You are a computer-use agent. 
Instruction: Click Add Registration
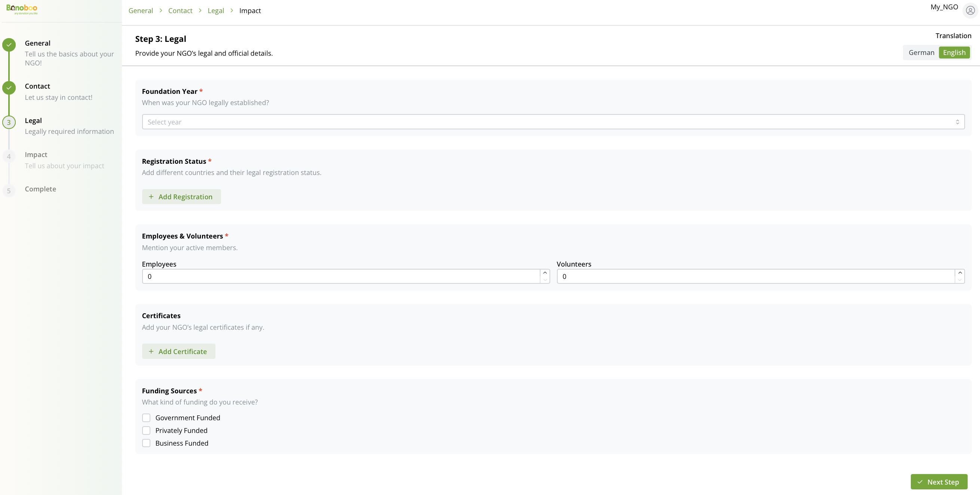pos(181,197)
